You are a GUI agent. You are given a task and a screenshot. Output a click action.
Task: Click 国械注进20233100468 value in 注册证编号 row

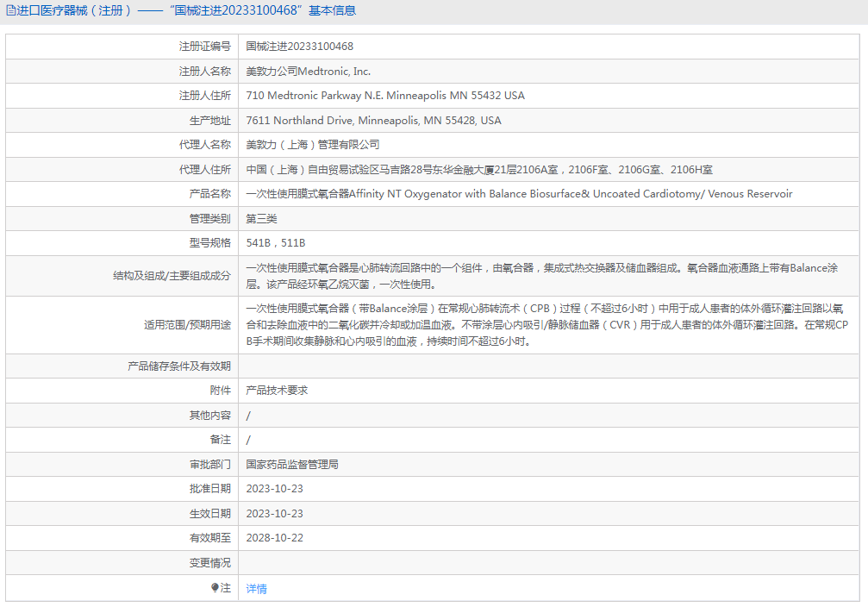(299, 47)
